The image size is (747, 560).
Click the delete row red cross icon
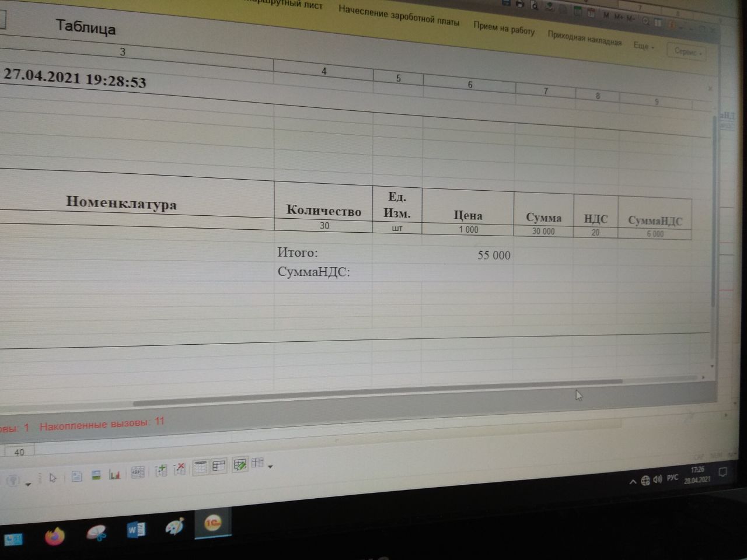180,469
